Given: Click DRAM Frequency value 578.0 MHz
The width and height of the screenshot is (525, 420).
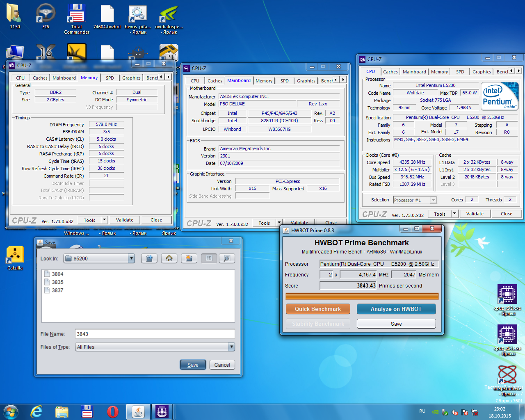Looking at the screenshot, I should click(106, 124).
